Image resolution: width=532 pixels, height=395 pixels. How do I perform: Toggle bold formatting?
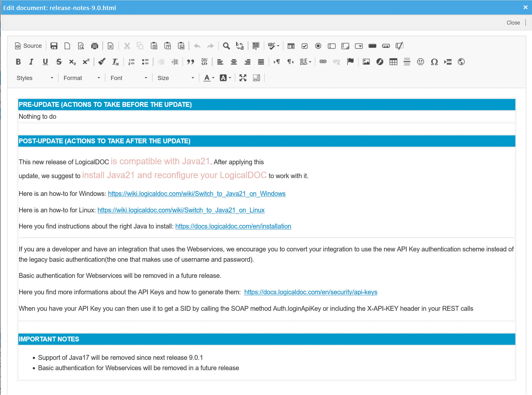coord(18,62)
